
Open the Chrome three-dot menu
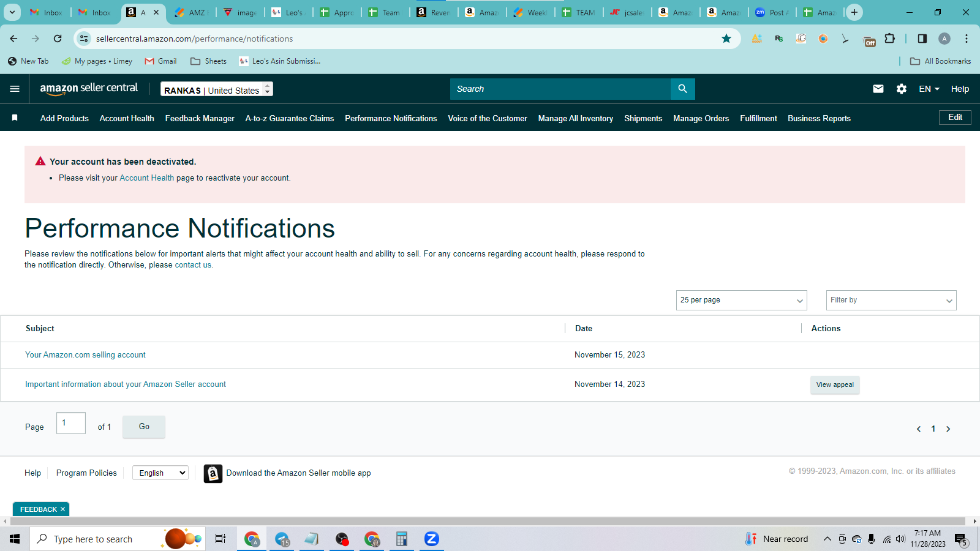967,39
